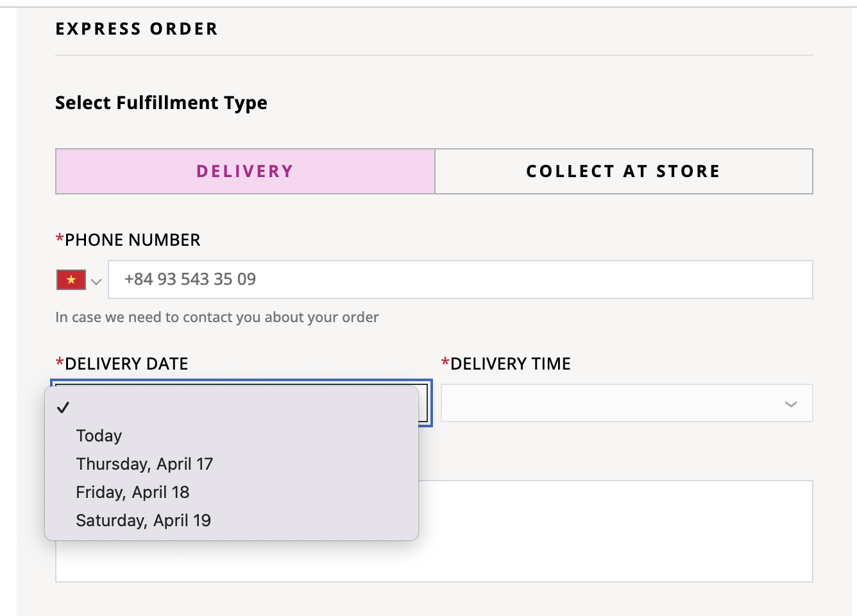Screen dimensions: 857x616
Task: Focus the phone number input field
Action: pyautogui.click(x=460, y=279)
